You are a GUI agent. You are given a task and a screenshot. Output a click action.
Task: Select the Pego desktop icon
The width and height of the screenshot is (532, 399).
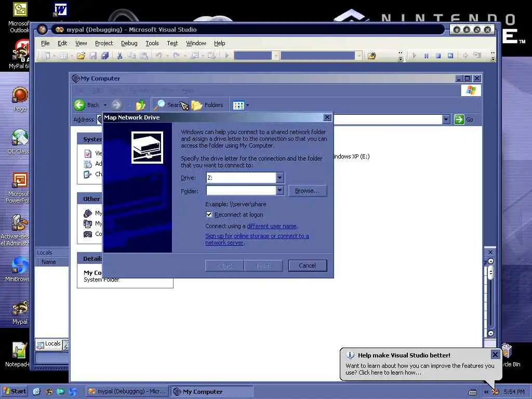click(x=20, y=99)
